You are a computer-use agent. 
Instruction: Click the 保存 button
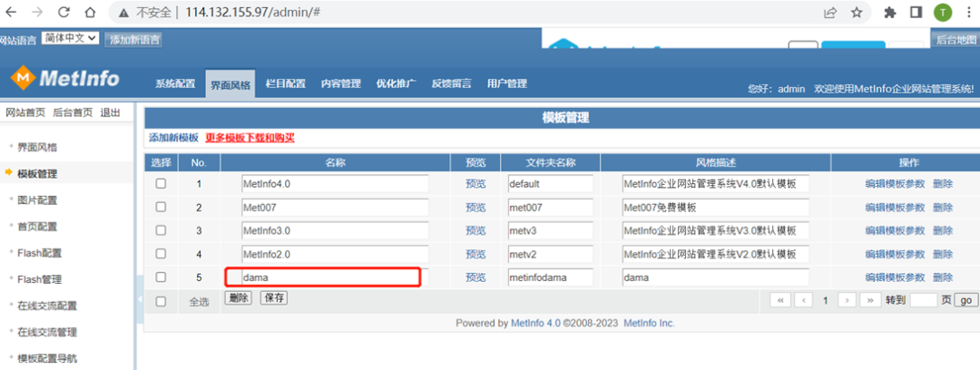click(x=274, y=298)
